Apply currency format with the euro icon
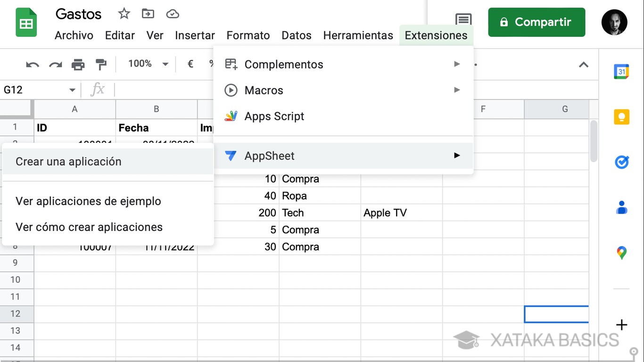 click(x=190, y=64)
